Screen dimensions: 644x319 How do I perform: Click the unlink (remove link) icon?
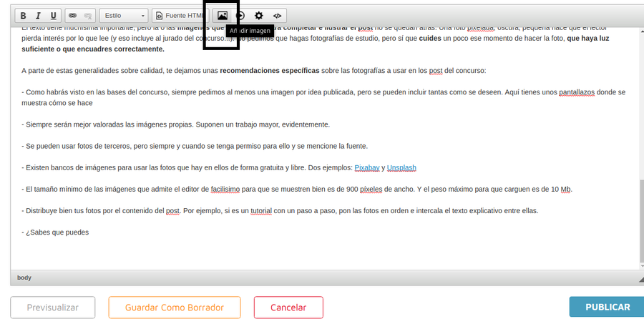coord(87,15)
